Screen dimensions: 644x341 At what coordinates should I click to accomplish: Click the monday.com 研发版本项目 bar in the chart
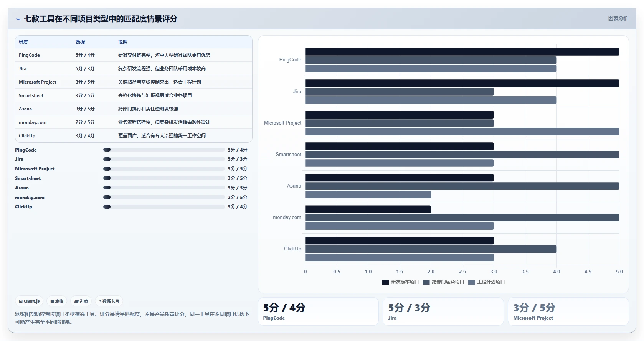[368, 209]
